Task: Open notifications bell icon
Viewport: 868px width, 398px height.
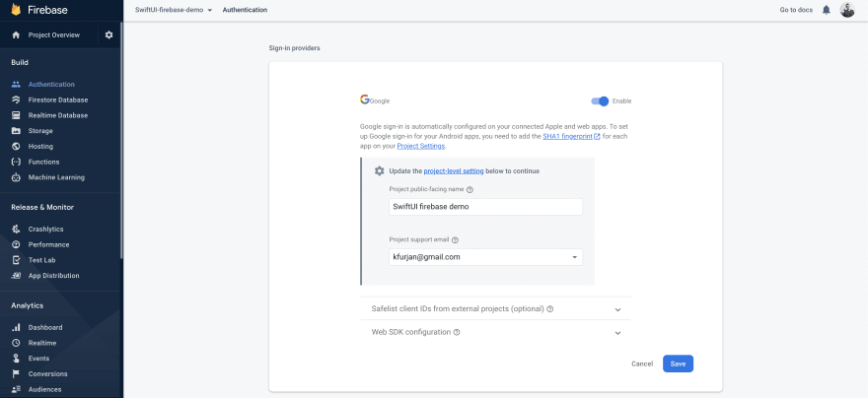Action: (827, 10)
